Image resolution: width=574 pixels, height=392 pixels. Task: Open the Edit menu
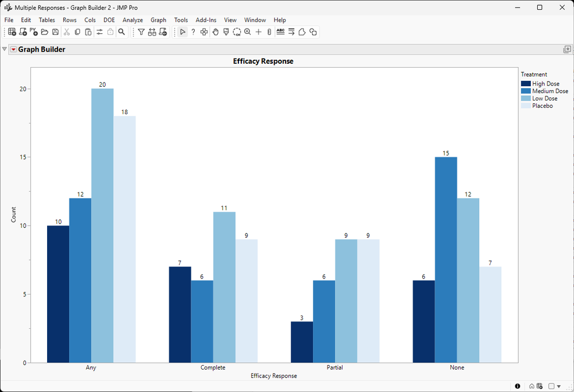(x=26, y=20)
